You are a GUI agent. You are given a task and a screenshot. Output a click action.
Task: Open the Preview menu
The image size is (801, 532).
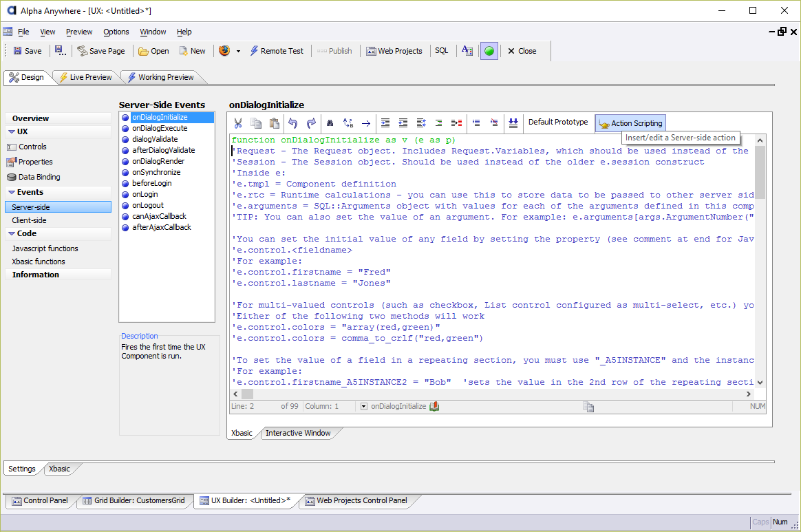coord(79,32)
